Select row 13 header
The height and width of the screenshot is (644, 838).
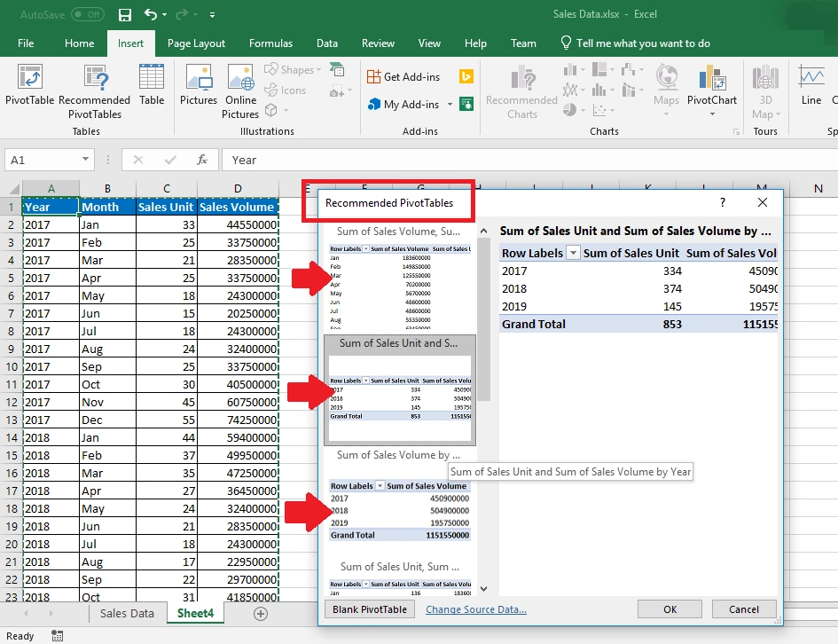coord(12,420)
